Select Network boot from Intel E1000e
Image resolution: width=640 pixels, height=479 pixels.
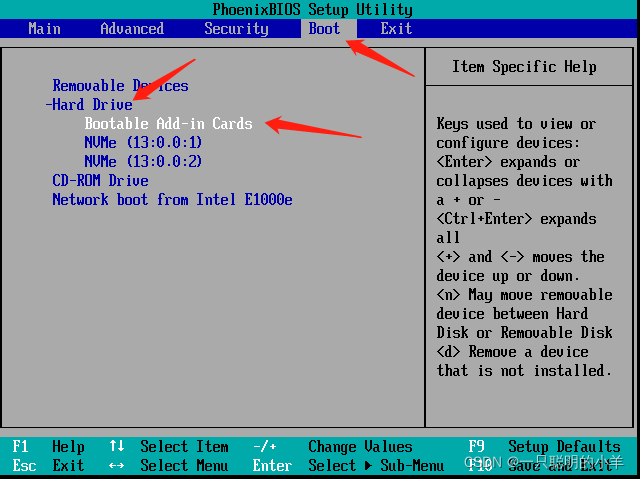(x=172, y=200)
